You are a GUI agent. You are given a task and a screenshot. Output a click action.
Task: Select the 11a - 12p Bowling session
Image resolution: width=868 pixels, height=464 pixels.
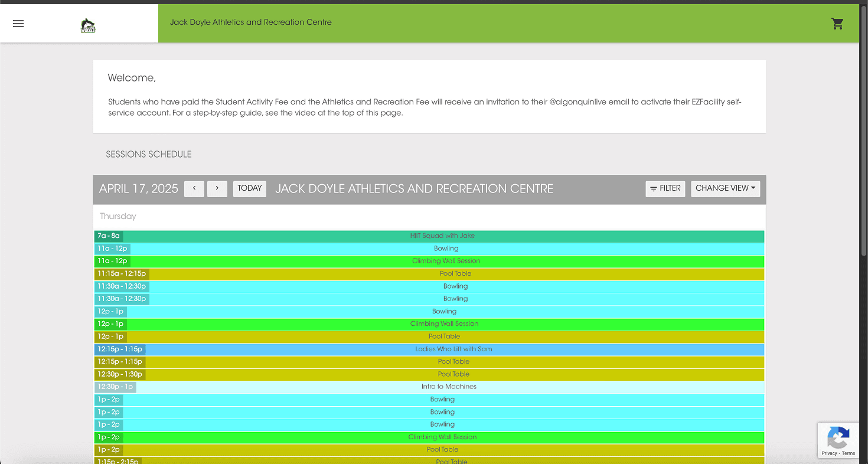coord(429,249)
